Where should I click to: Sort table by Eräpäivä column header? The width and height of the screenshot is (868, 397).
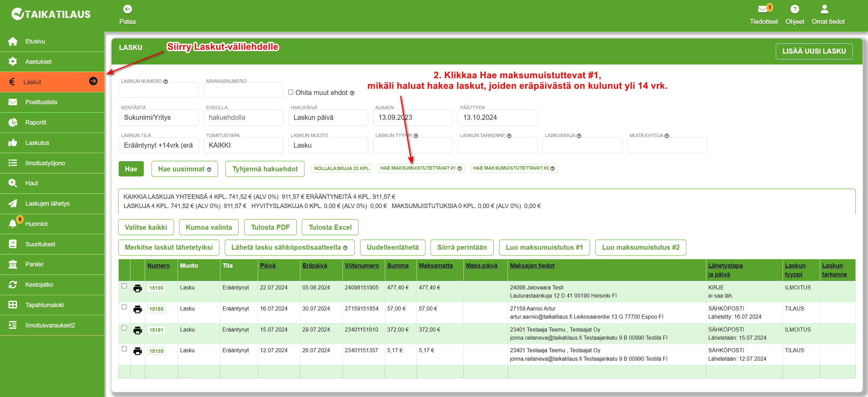click(x=315, y=266)
